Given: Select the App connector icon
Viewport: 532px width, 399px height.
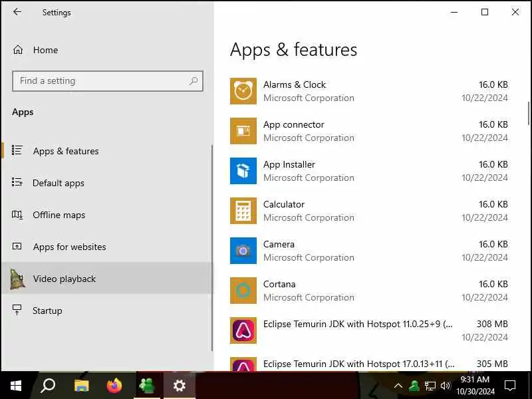Looking at the screenshot, I should click(243, 131).
